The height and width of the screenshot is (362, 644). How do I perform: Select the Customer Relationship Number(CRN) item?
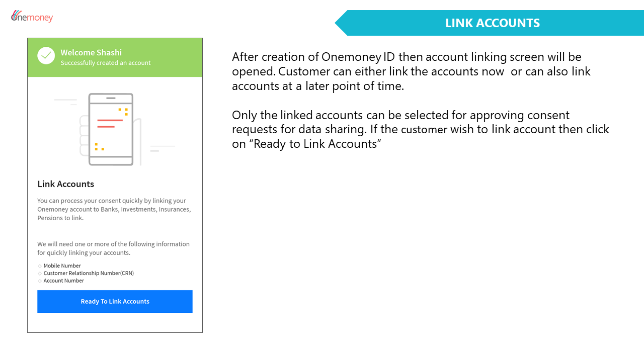click(x=89, y=274)
